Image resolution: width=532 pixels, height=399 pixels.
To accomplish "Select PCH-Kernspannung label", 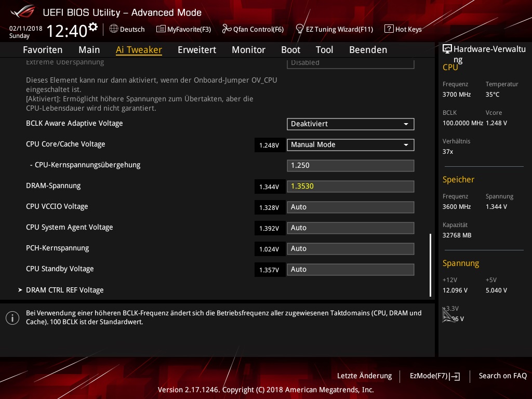I will 57,248.
